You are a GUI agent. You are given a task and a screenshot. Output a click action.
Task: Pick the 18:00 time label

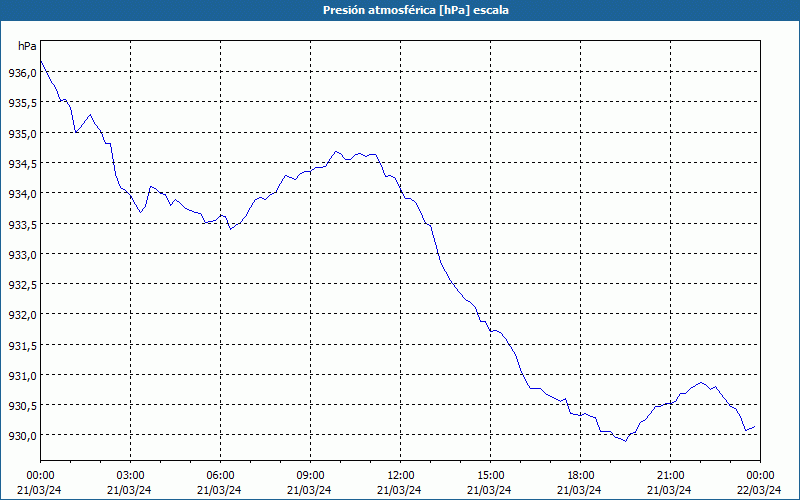tap(580, 476)
